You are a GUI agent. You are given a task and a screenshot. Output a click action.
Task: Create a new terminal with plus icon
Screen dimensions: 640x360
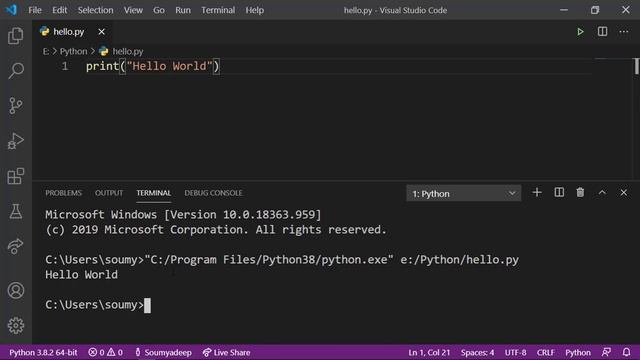537,192
